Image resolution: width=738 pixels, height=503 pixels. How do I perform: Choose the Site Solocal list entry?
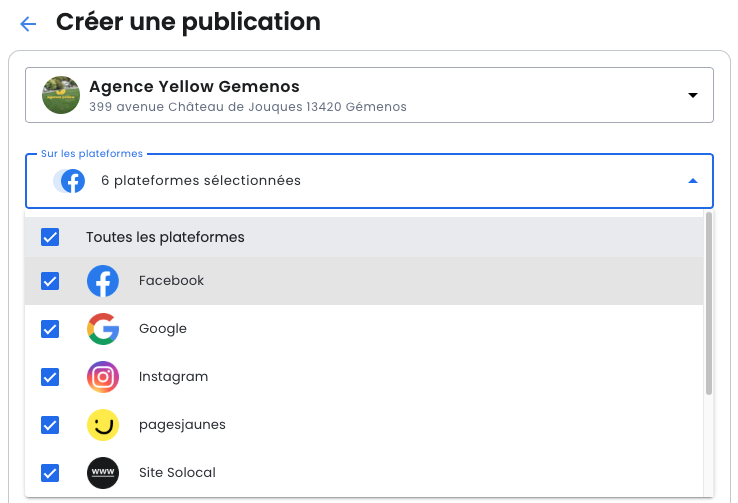(x=177, y=472)
